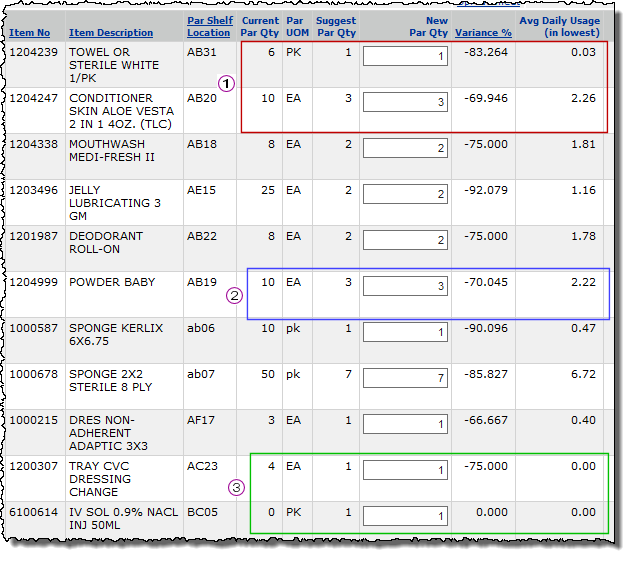Click the circled number 1 callout marker
This screenshot has width=631, height=561.
pyautogui.click(x=226, y=85)
